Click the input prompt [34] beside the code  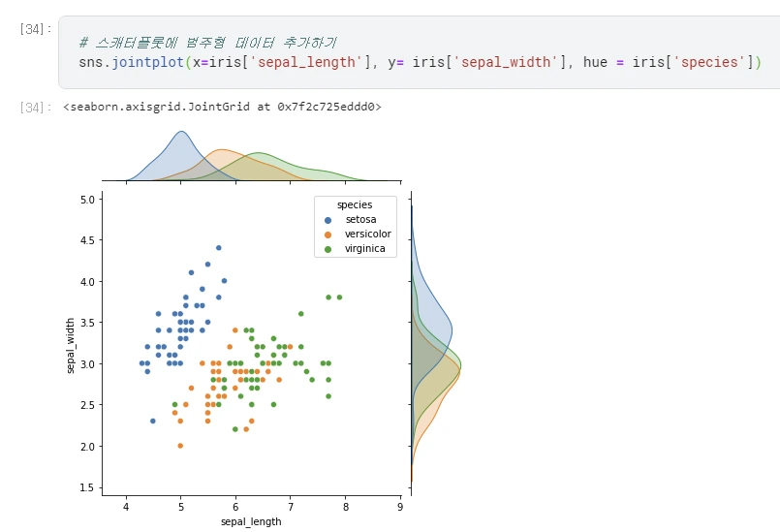(35, 29)
